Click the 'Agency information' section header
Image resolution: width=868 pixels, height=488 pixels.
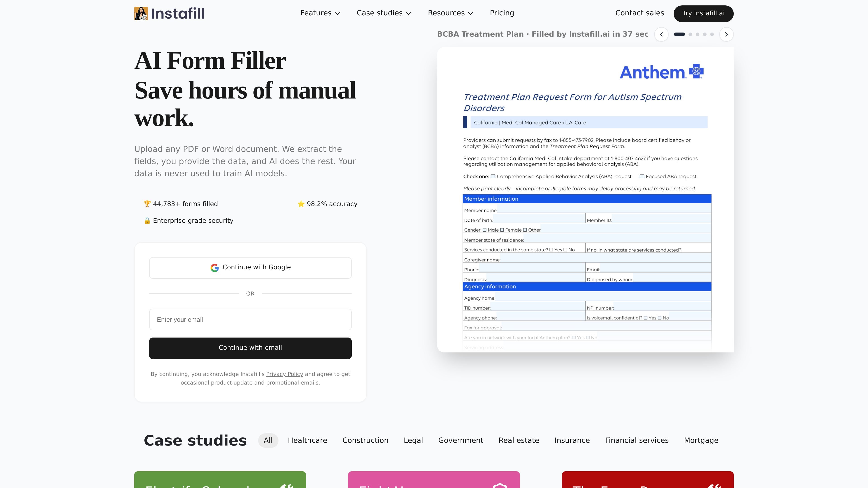point(587,287)
